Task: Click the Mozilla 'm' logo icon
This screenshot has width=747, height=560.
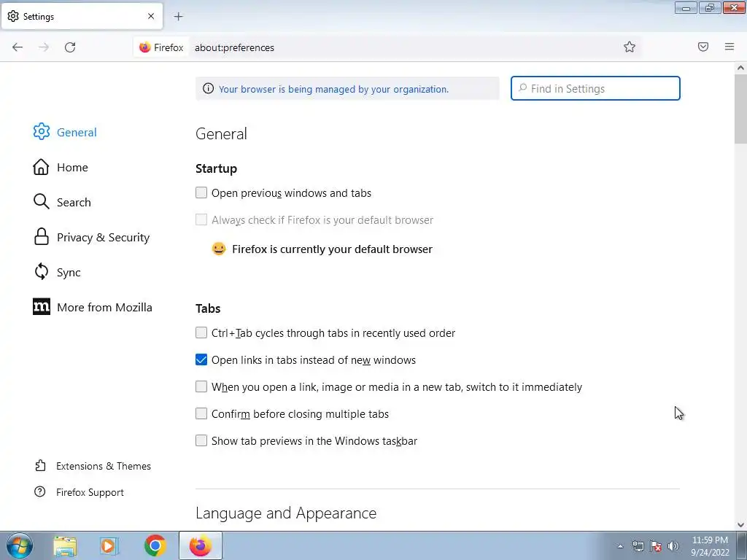Action: click(x=41, y=307)
